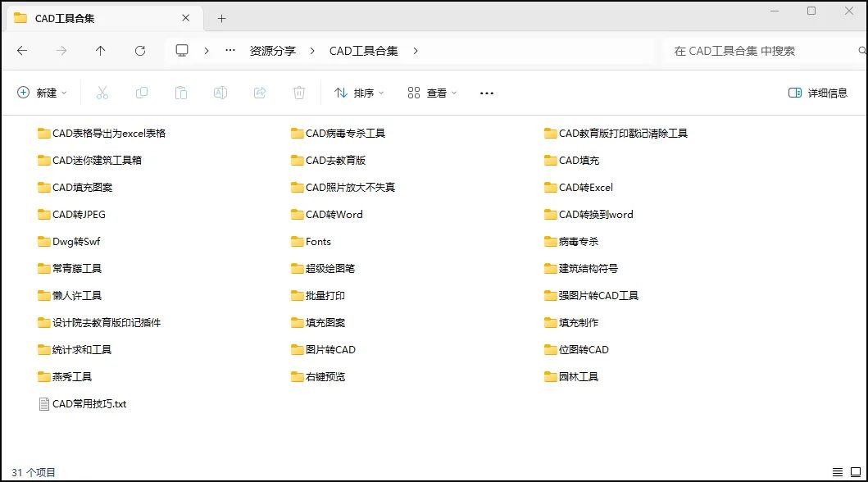Viewport: 868px width, 482px height.
Task: Click the Delete trash icon
Action: click(x=299, y=93)
